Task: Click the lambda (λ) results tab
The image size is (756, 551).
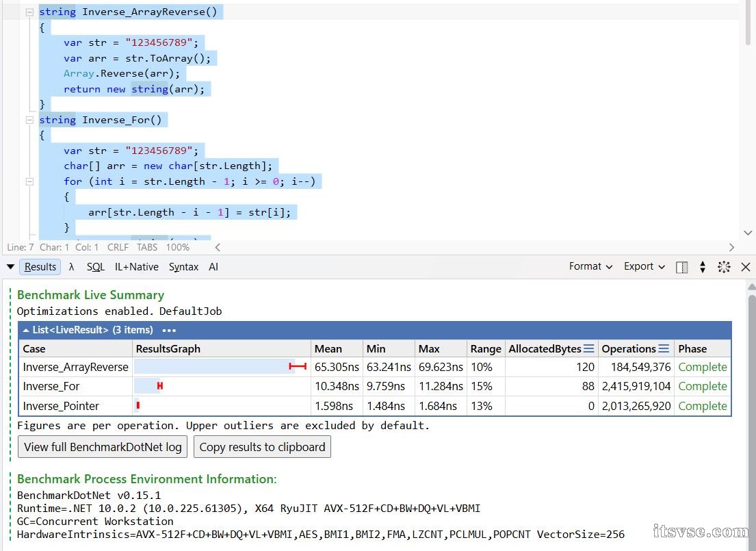Action: pyautogui.click(x=72, y=267)
